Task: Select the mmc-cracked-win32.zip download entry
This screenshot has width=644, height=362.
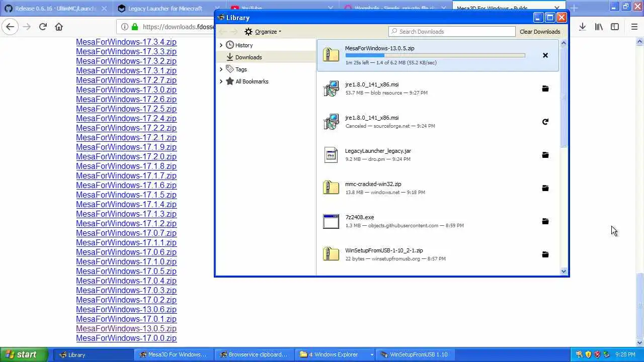Action: pos(438,188)
